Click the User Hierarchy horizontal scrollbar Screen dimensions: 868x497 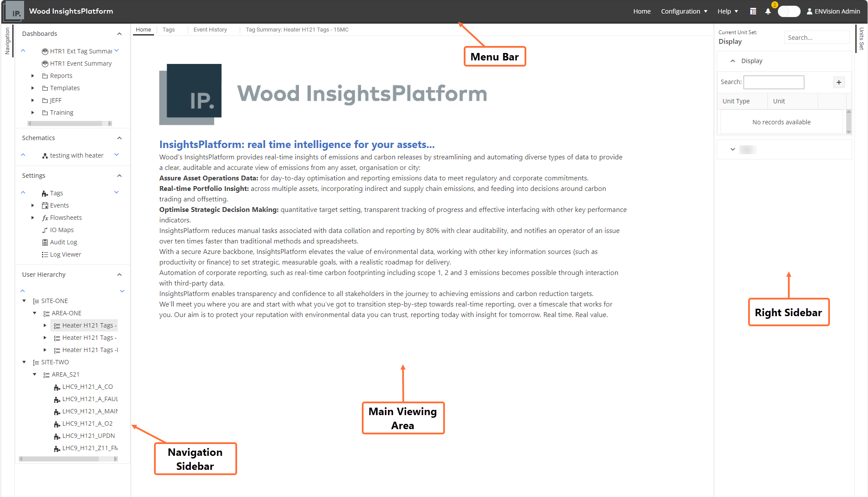point(68,459)
